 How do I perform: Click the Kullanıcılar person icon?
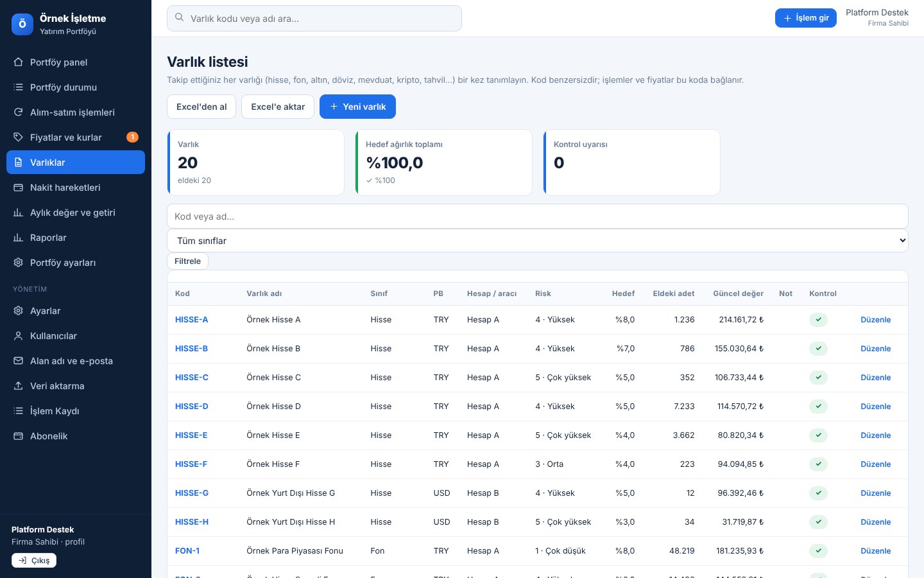coord(18,336)
